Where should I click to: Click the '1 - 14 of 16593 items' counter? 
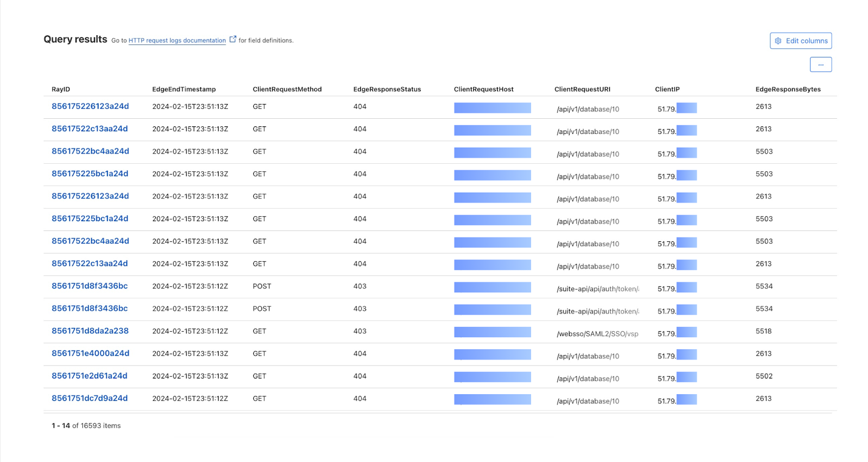[x=86, y=426]
